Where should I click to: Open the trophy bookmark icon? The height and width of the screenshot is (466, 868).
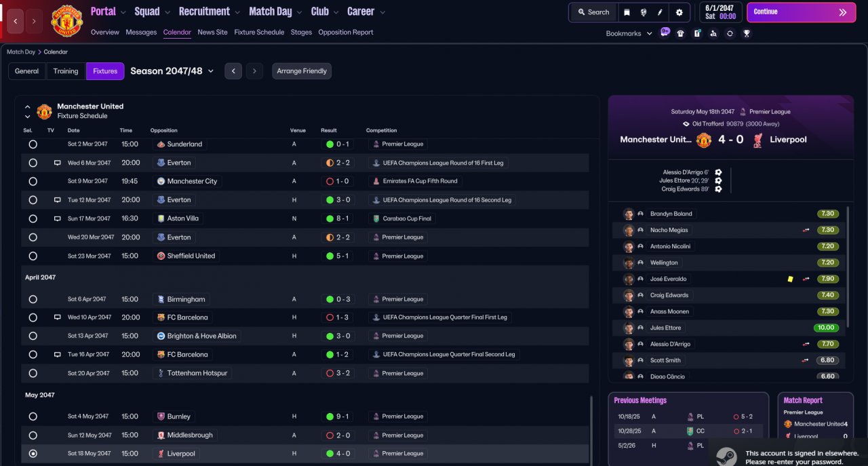pos(747,33)
